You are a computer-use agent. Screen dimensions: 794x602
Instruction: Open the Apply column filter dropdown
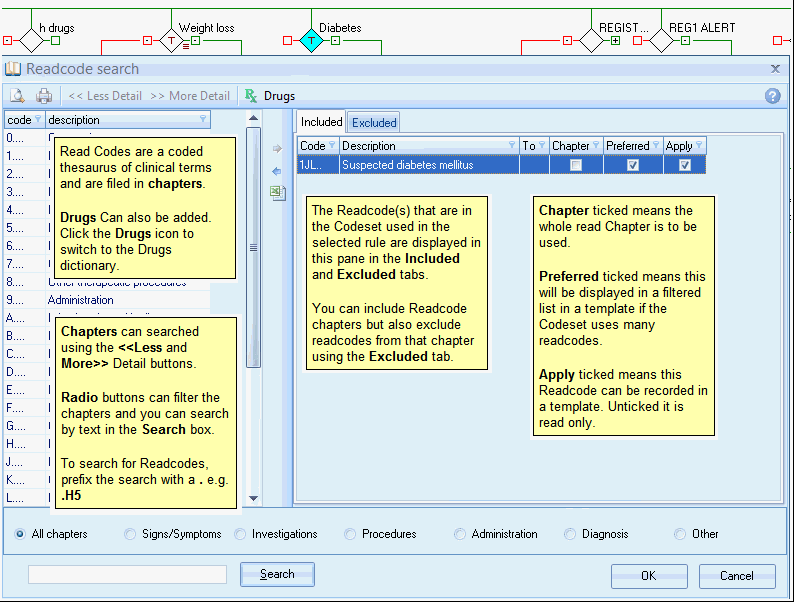(x=700, y=146)
